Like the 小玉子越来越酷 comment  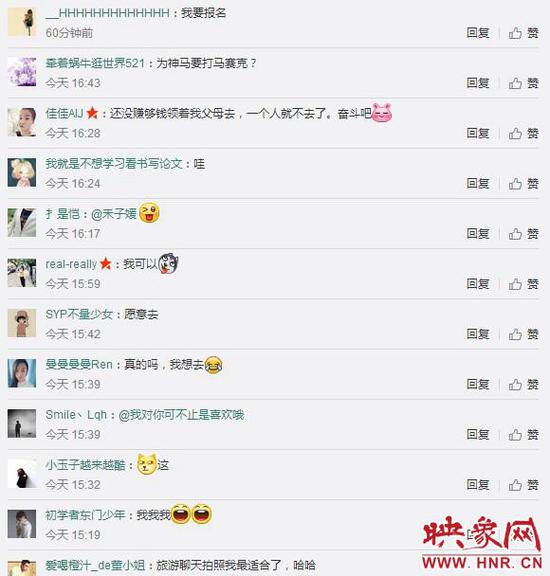click(524, 485)
